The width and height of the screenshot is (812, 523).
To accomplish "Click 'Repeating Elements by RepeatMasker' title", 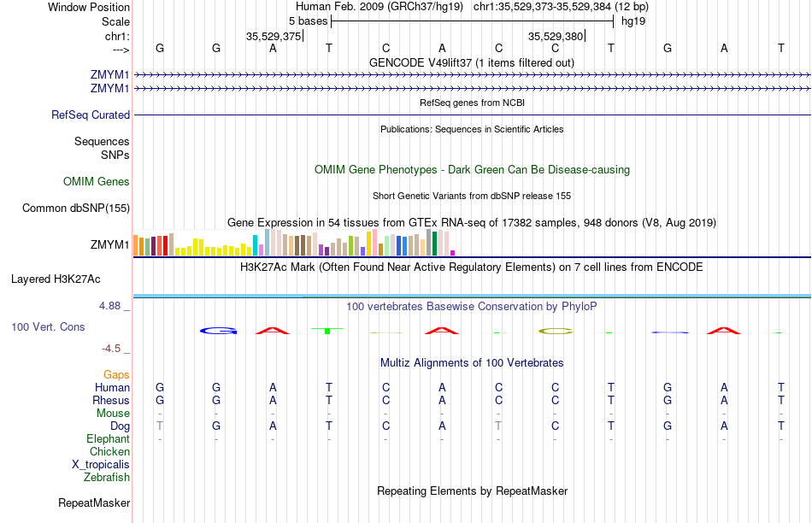I will tap(473, 491).
